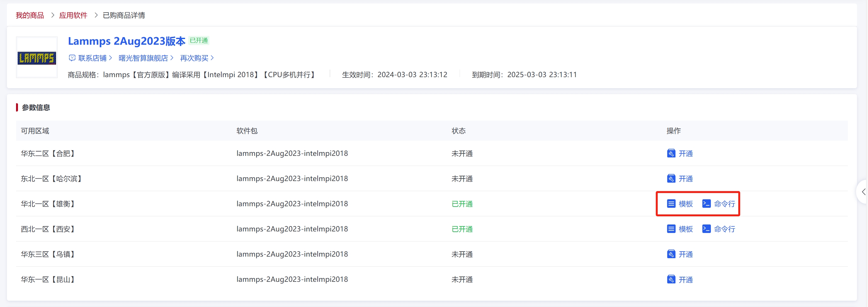
Task: Click 开通 text for 华东二区【合肥】
Action: 685,153
